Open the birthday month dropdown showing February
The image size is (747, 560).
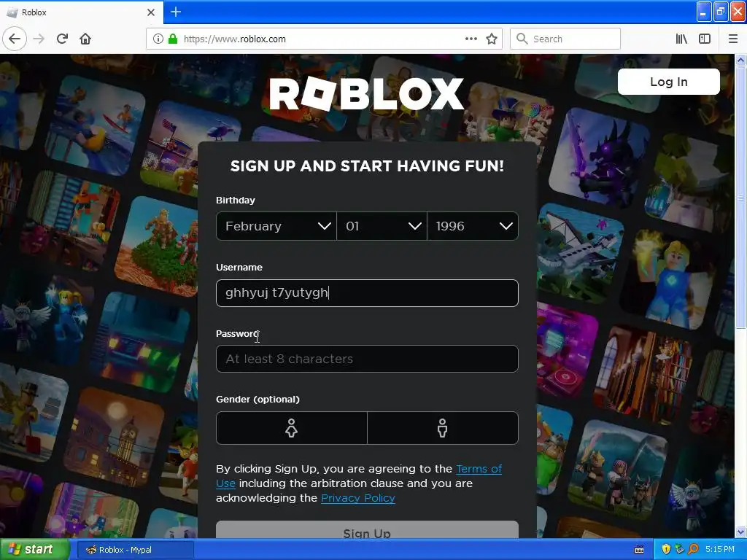point(276,226)
